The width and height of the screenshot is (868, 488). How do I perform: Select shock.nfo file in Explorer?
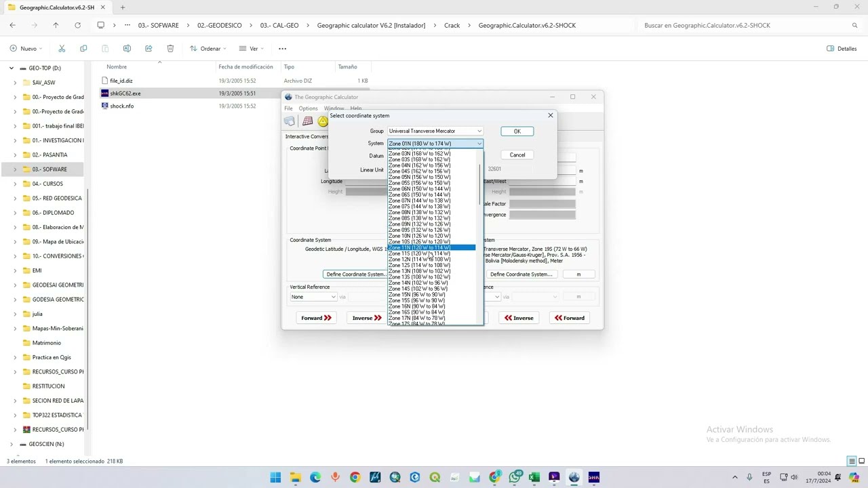point(122,106)
